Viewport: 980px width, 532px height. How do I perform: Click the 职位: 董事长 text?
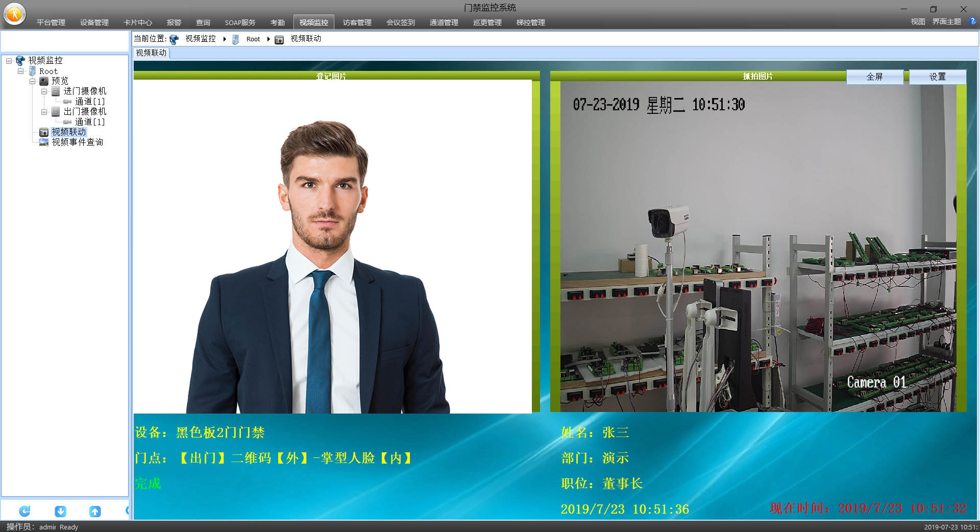[x=602, y=483]
